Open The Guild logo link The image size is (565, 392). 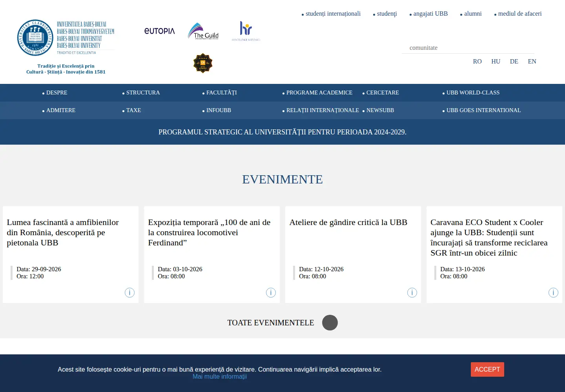coord(203,31)
